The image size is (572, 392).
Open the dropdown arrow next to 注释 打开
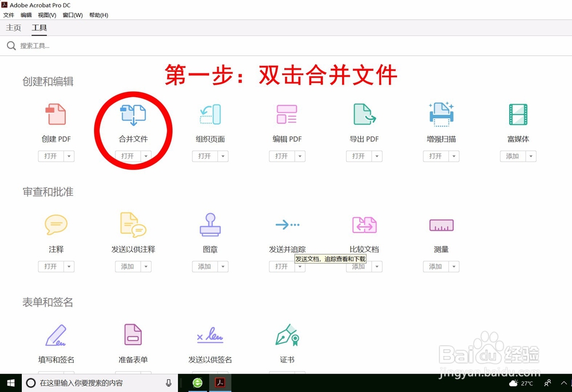[69, 266]
